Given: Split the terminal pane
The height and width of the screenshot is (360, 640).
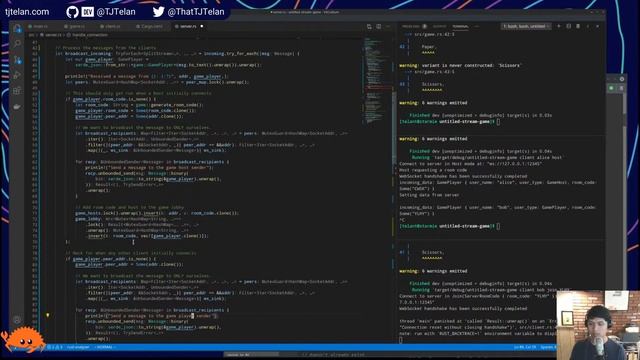Looking at the screenshot, I should pyautogui.click(x=569, y=26).
